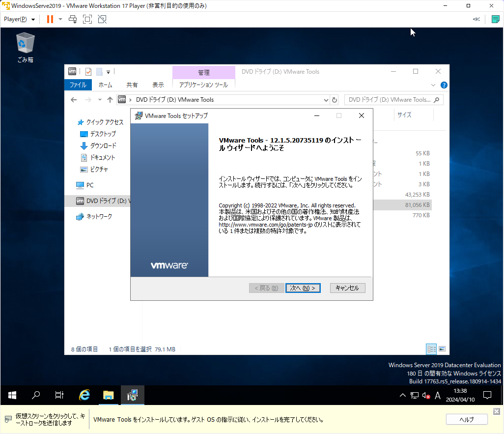
Task: Sort files by サイズ column header
Action: coord(414,115)
